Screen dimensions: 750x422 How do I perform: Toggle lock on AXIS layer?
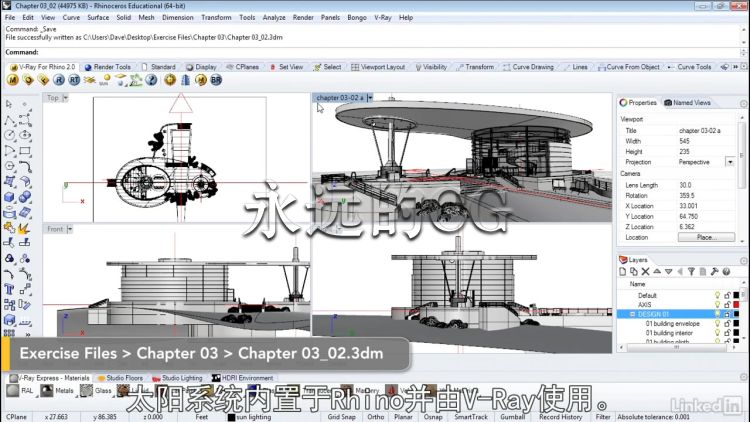[x=727, y=304]
